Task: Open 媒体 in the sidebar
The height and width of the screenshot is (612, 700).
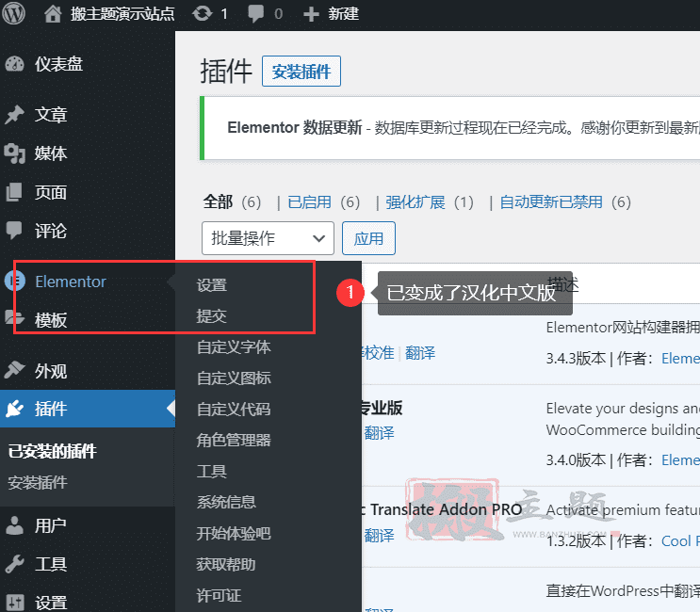Action: (51, 153)
